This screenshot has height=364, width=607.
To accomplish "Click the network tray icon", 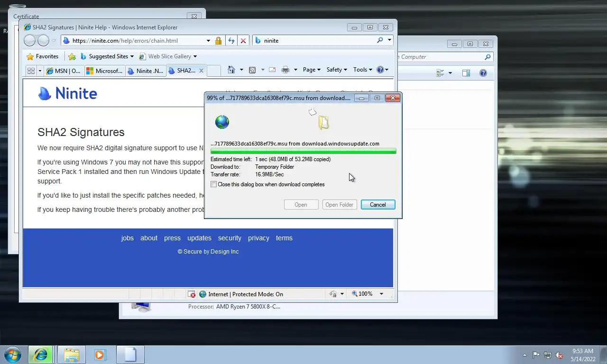I will click(x=548, y=355).
